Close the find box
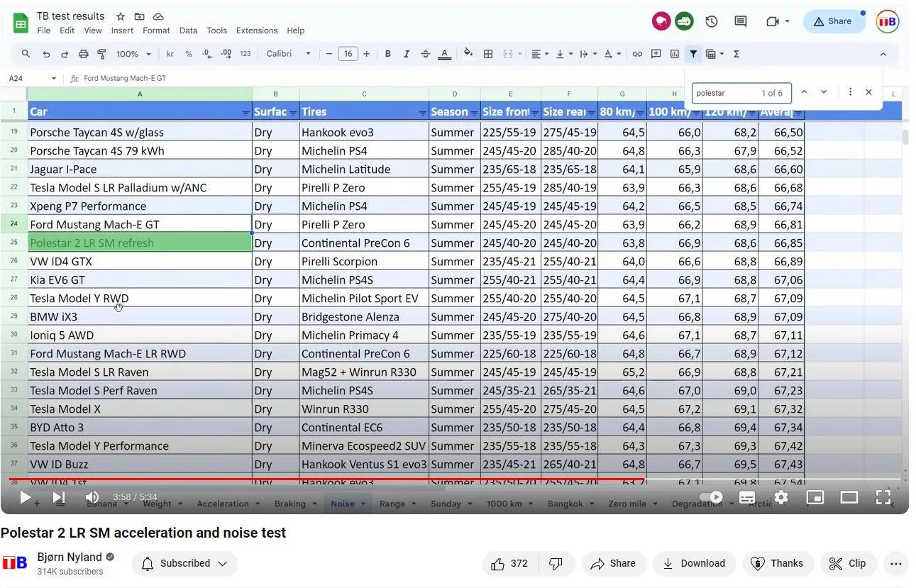 click(868, 92)
